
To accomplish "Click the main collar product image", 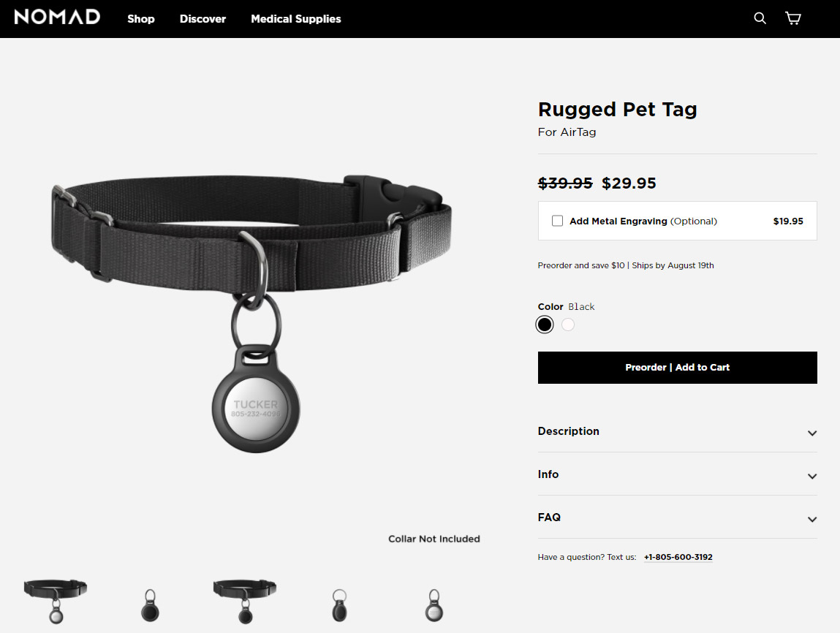I will pyautogui.click(x=251, y=314).
